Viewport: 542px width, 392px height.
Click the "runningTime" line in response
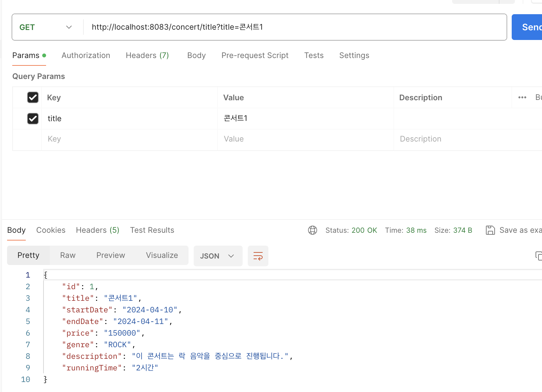click(110, 368)
